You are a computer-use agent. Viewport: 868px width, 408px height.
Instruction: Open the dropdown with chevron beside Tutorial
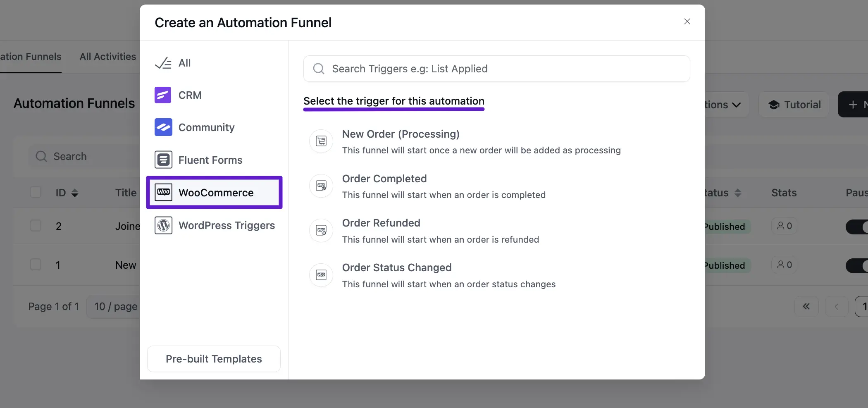(727, 105)
